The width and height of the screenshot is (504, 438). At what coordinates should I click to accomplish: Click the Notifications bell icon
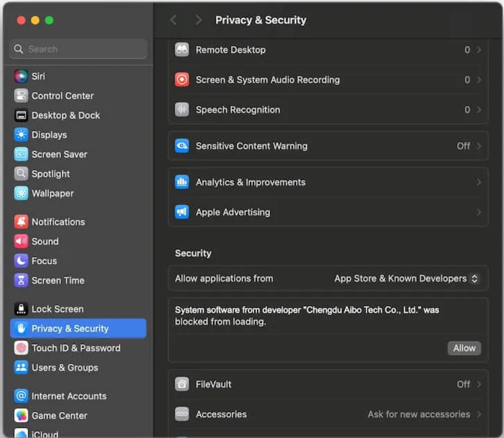click(21, 222)
